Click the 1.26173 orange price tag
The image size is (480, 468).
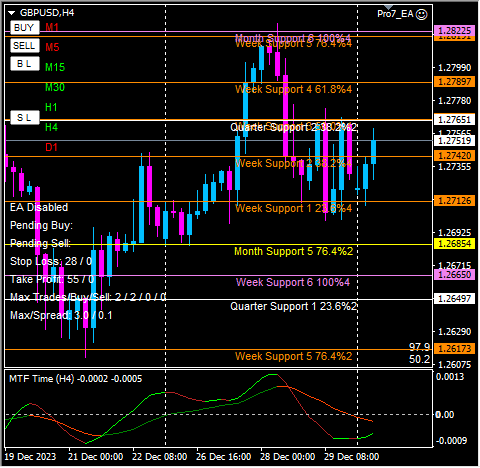[455, 349]
